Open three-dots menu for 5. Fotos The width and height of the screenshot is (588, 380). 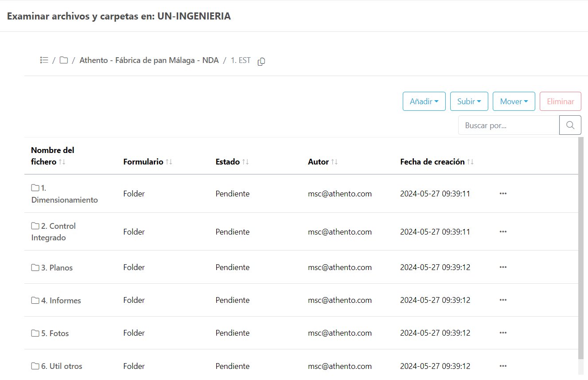(x=503, y=333)
